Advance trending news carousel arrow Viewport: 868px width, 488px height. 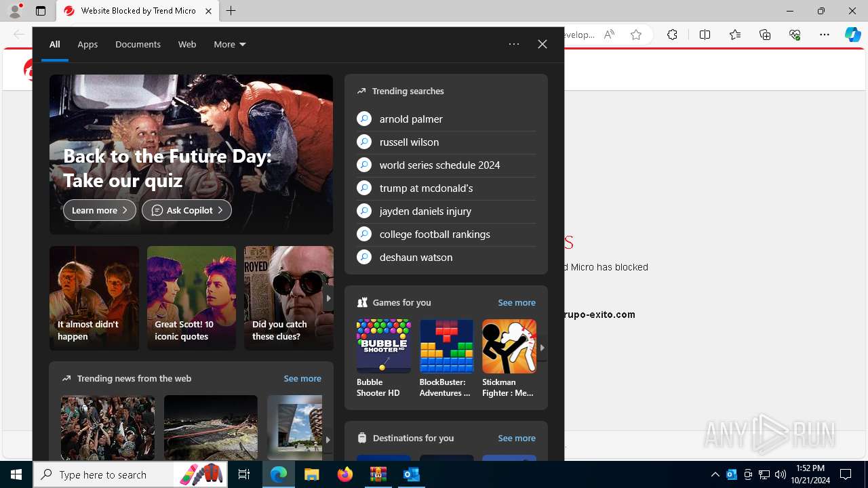[328, 439]
